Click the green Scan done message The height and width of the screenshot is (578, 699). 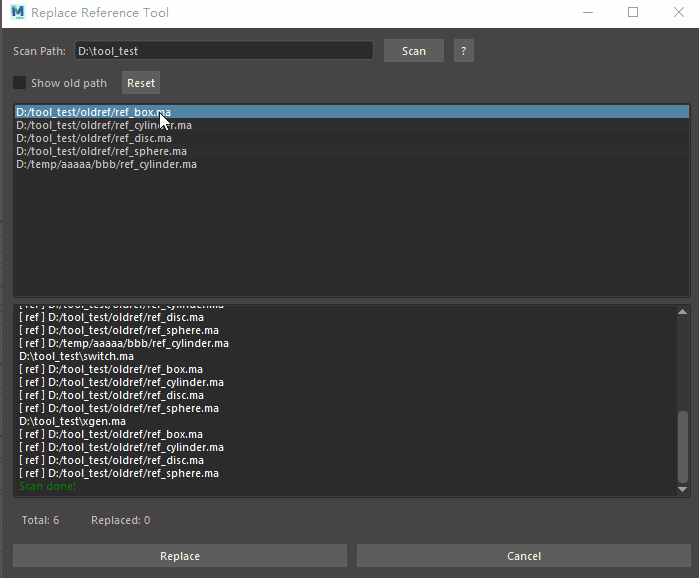click(x=47, y=486)
